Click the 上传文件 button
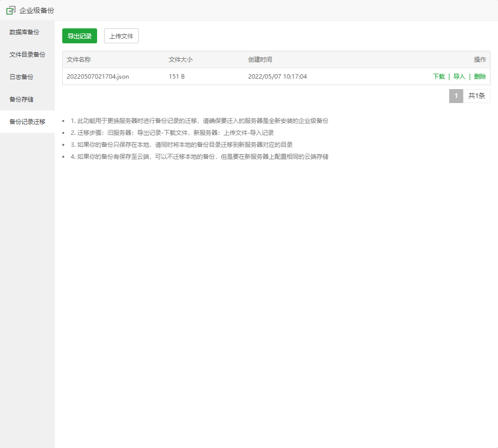 tap(121, 36)
